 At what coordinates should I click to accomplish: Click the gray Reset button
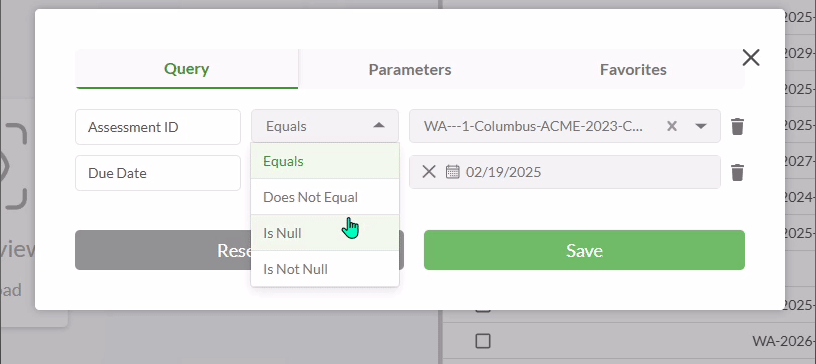click(x=162, y=250)
